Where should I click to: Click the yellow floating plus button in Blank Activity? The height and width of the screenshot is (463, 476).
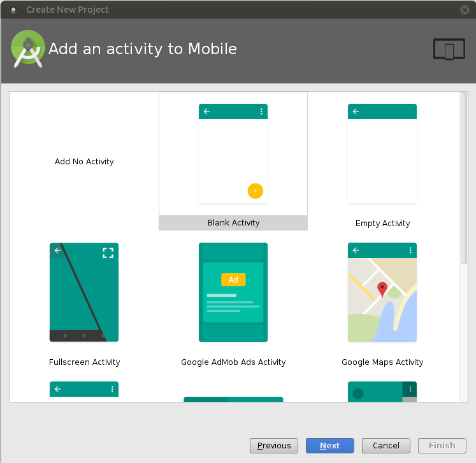[256, 191]
